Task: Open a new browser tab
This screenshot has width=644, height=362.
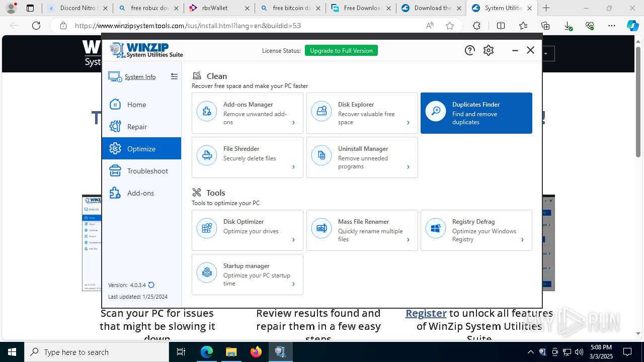Action: (546, 8)
